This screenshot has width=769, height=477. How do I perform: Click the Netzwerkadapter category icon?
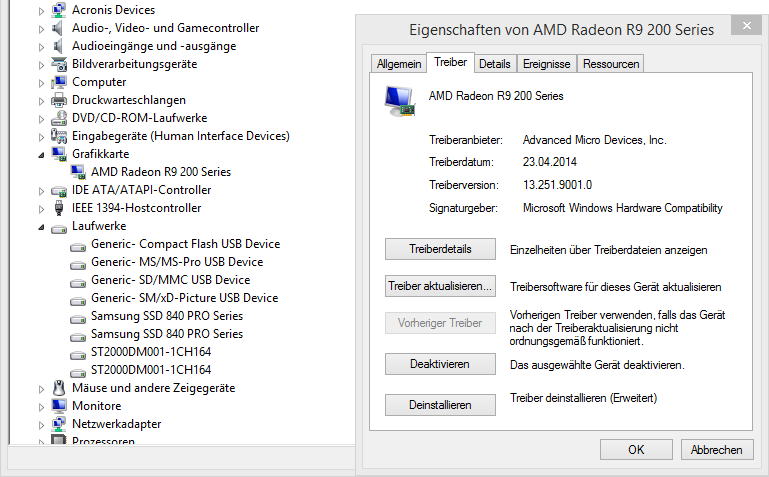point(59,424)
